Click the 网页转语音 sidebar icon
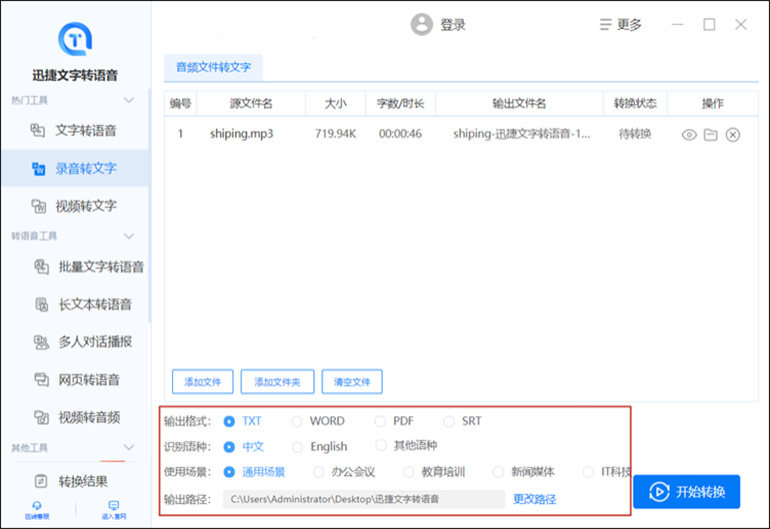The image size is (770, 529). [x=41, y=380]
